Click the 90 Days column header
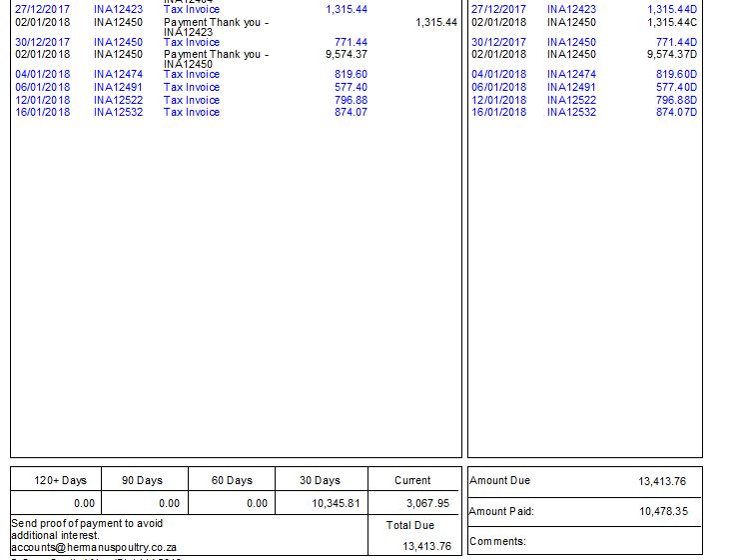This screenshot has height=560, width=729. tap(142, 480)
